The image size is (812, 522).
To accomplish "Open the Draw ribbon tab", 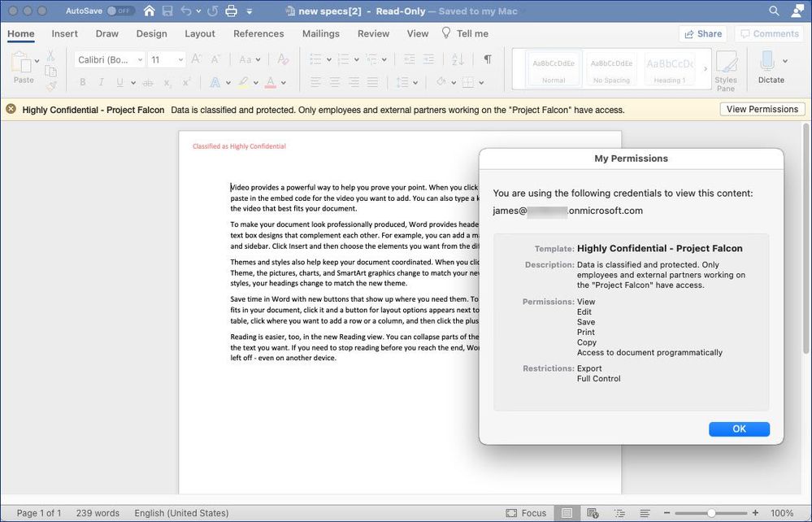I will coord(107,33).
